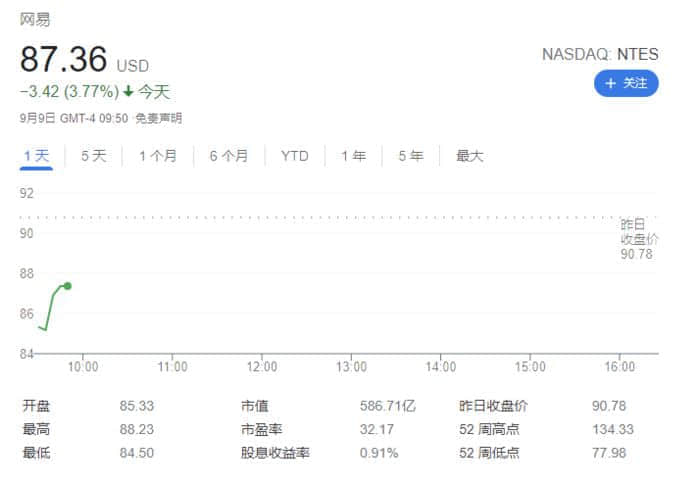
Task: Click the 最低 label
Action: click(x=36, y=453)
